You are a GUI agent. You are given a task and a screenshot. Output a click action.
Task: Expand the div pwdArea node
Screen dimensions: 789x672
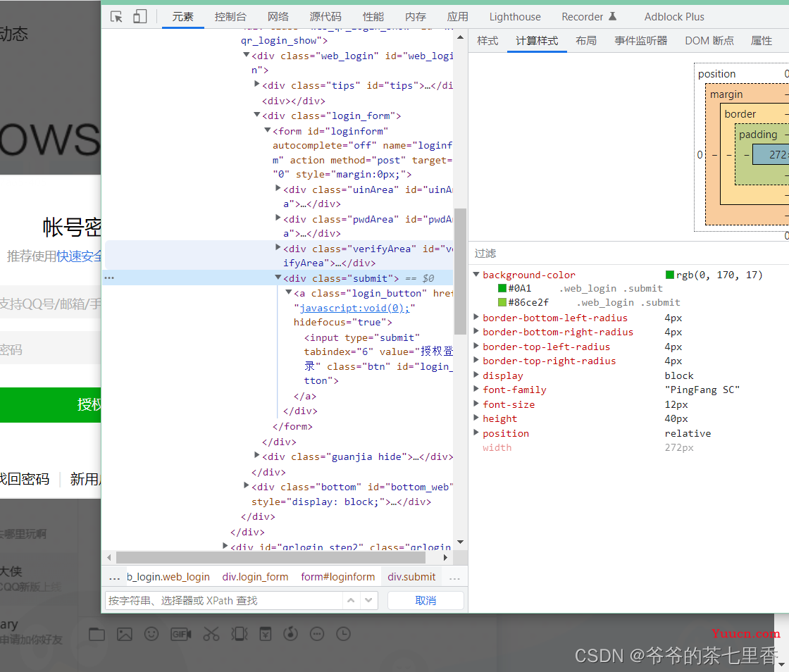click(278, 218)
